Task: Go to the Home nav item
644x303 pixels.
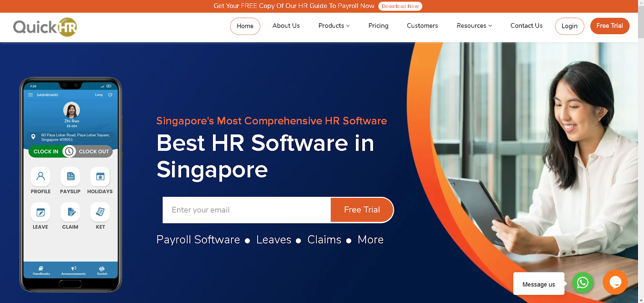Action: [245, 26]
